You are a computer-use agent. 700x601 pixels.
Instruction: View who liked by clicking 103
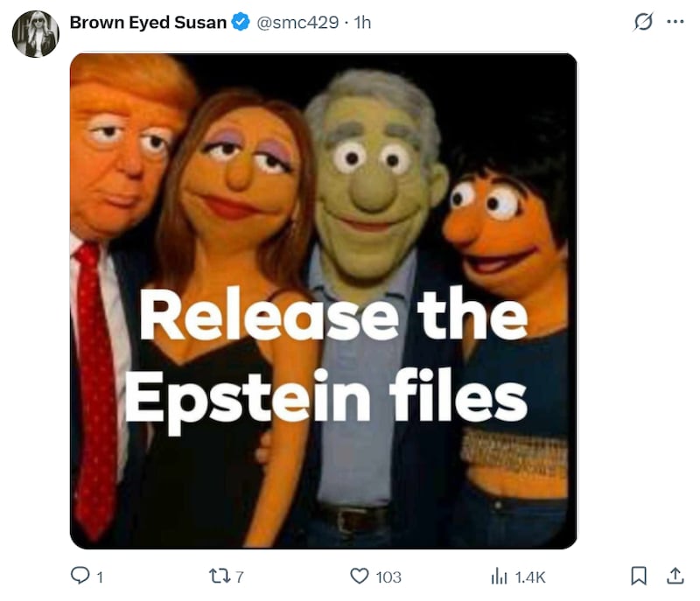click(390, 577)
